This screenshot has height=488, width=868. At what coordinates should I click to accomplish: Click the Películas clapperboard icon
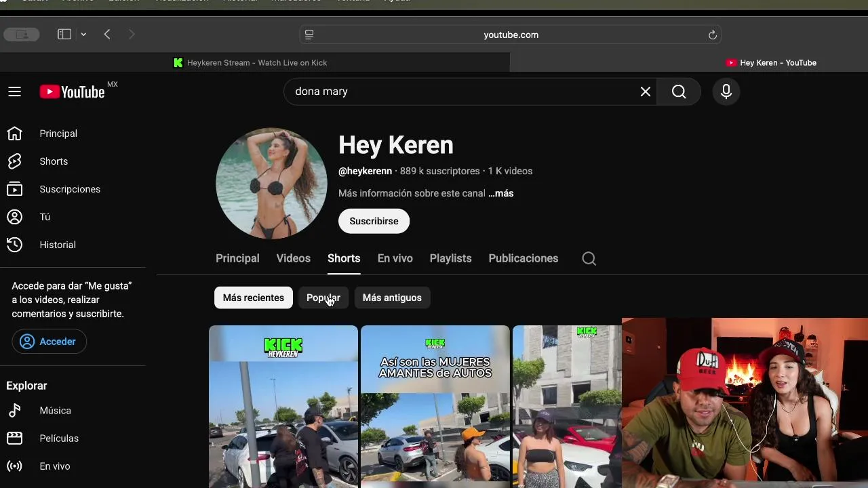coord(14,439)
